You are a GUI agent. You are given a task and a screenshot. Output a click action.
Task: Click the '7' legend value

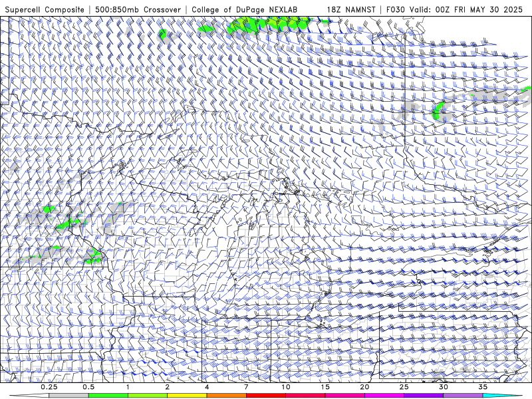246,387
